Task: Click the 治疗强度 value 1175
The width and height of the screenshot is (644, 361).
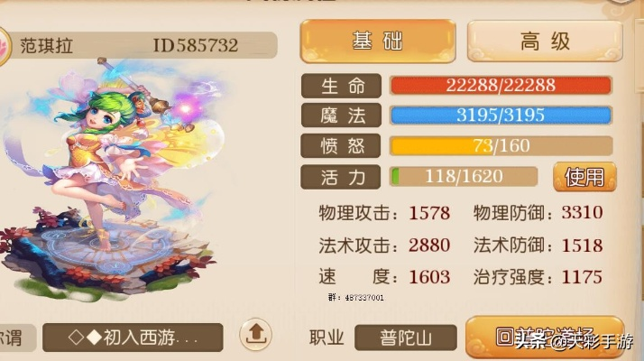Action: (582, 277)
